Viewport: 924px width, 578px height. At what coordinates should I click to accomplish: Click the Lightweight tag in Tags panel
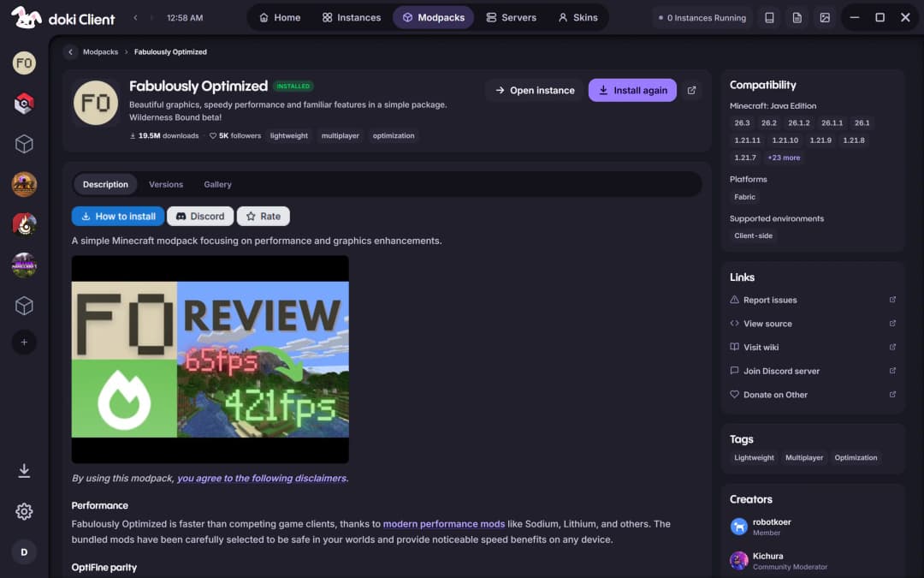pos(754,457)
